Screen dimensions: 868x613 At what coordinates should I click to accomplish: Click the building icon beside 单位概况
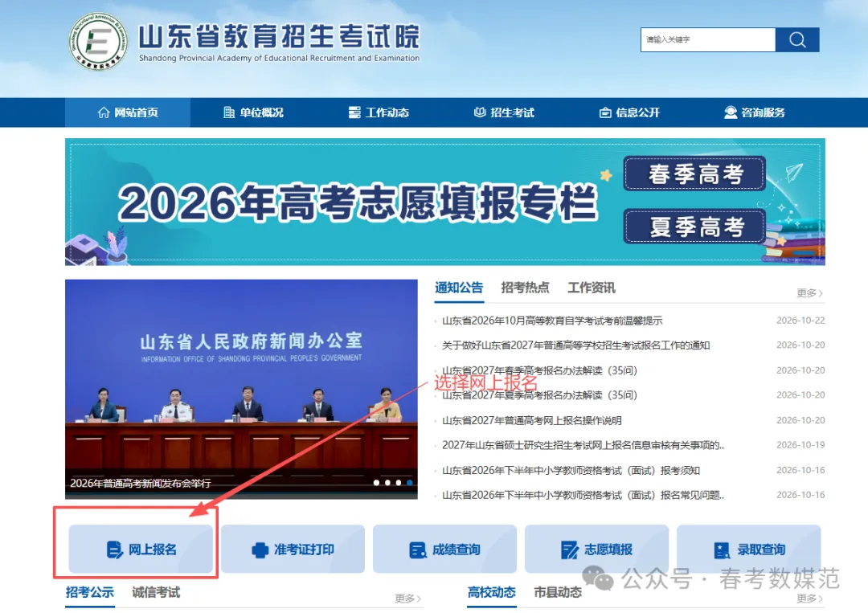[228, 112]
